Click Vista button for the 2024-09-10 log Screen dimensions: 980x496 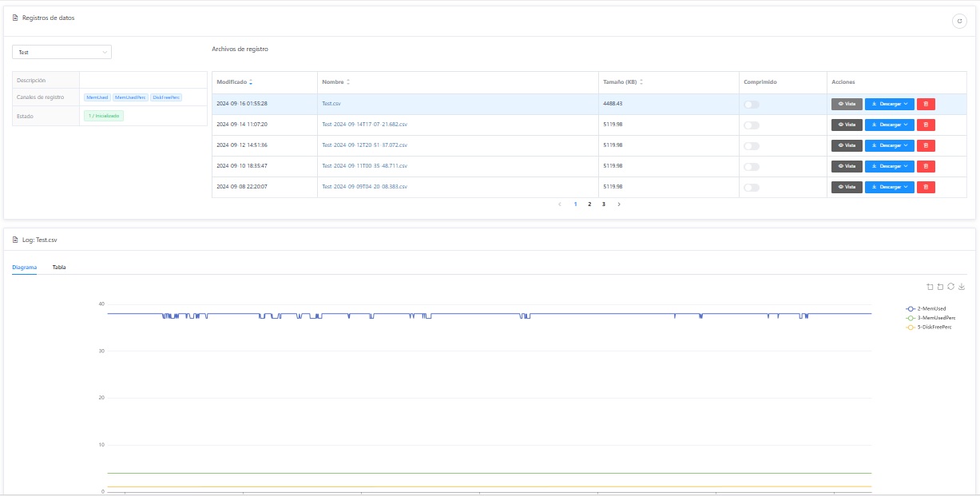pos(847,166)
